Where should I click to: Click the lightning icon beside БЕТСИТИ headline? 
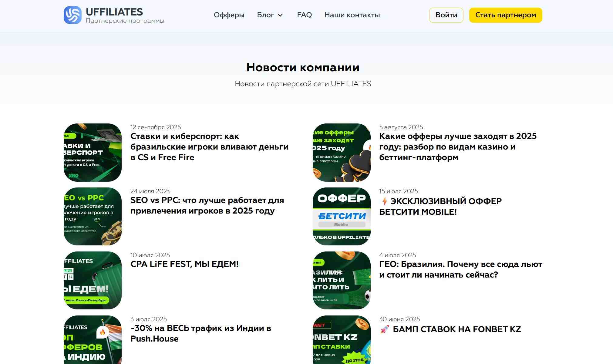pos(384,201)
